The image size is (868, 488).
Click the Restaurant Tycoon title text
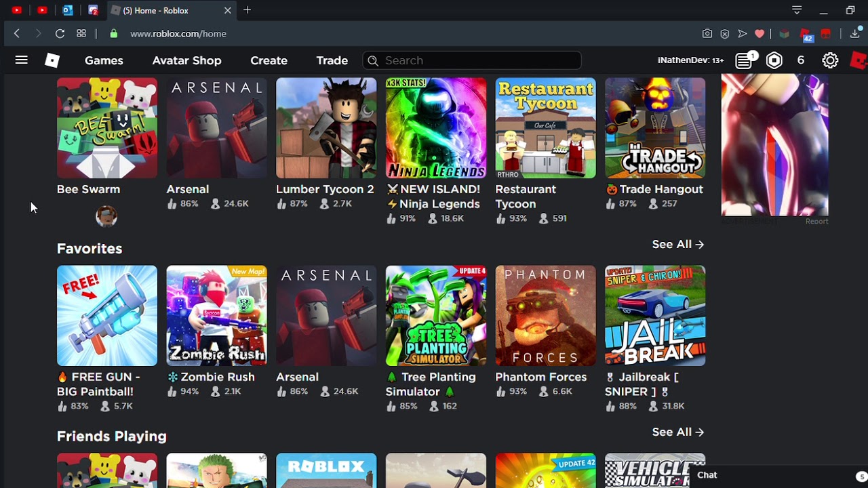point(526,197)
